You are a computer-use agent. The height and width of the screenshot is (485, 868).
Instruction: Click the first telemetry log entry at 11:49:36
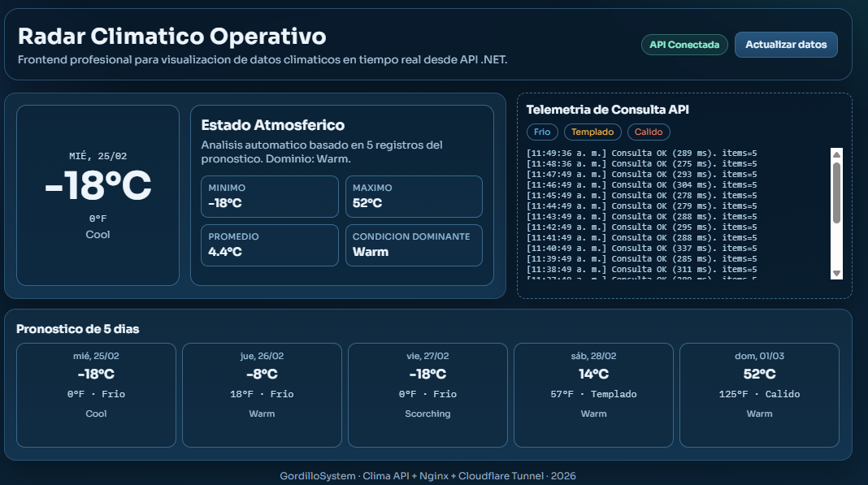click(641, 153)
